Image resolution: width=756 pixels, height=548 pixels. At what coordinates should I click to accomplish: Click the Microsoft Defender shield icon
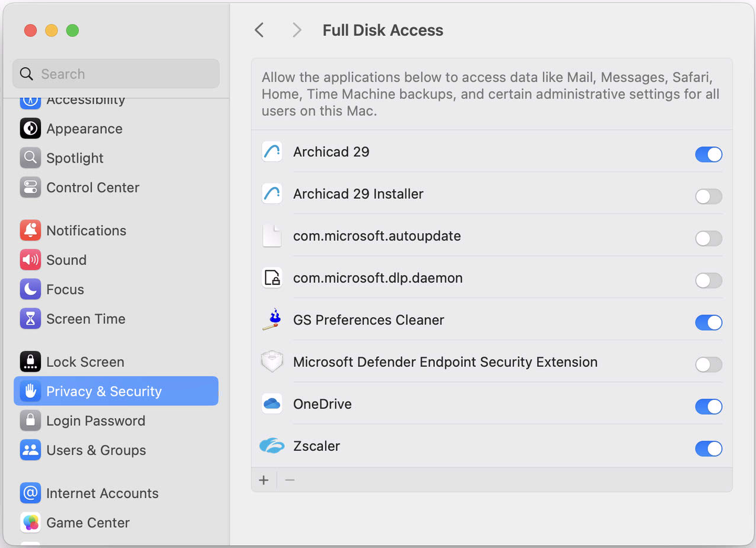[272, 361]
